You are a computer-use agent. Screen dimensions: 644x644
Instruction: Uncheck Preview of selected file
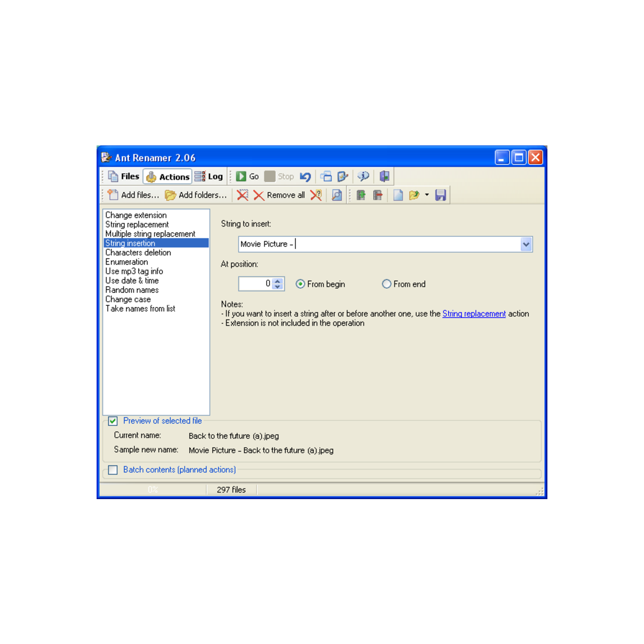click(x=113, y=421)
